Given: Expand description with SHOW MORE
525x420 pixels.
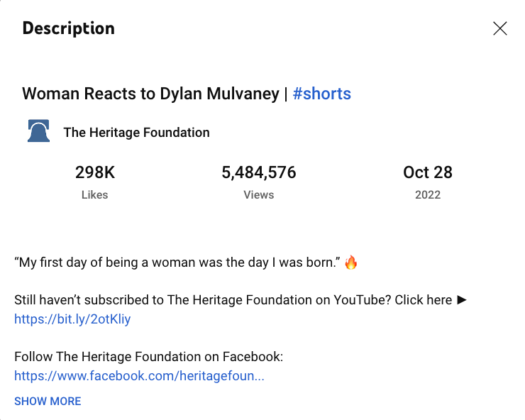Looking at the screenshot, I should [x=48, y=402].
